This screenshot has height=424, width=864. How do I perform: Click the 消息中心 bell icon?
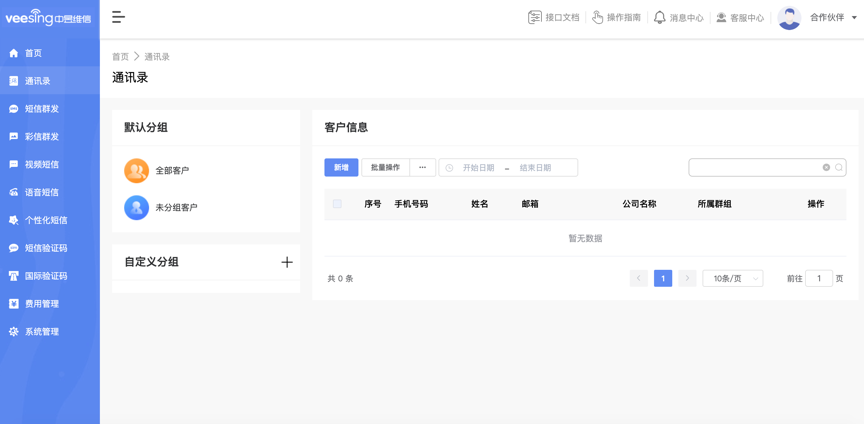(660, 18)
